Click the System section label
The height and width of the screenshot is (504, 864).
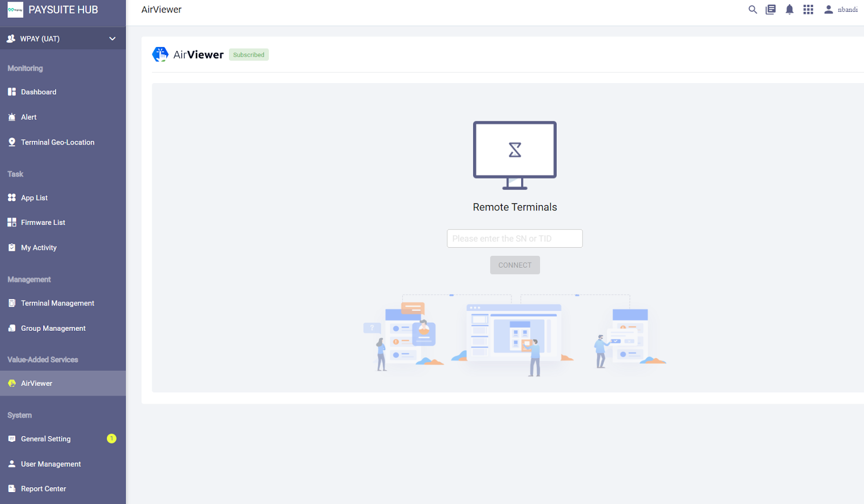point(19,415)
